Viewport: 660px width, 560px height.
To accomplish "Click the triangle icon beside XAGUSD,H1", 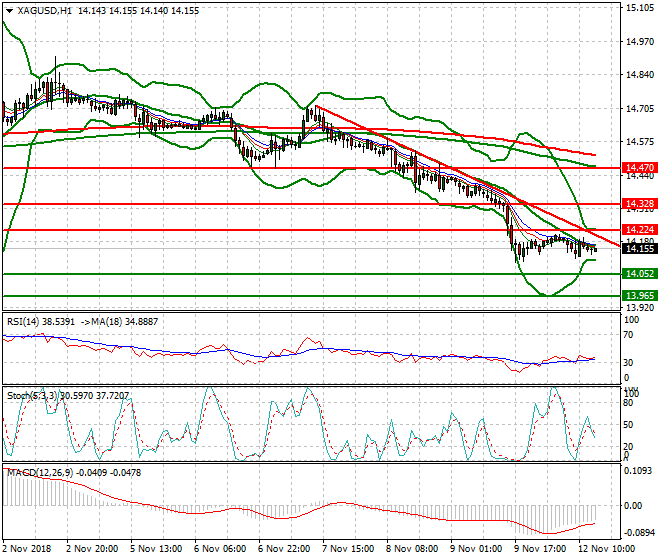I will coord(8,8).
